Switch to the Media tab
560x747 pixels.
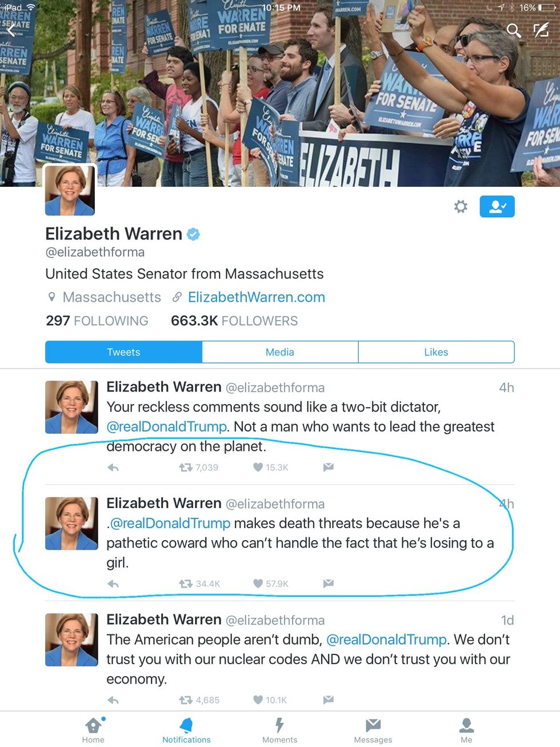(280, 352)
